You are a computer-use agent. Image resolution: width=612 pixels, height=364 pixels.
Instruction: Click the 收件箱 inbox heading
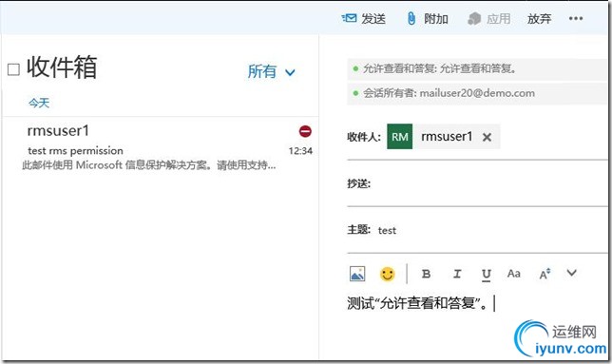(x=62, y=67)
